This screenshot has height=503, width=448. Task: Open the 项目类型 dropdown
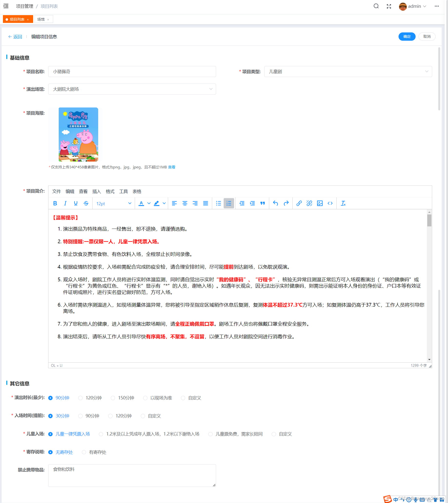(348, 72)
